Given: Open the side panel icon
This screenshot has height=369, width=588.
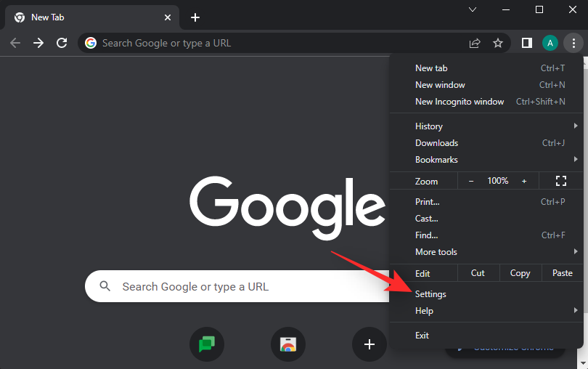Looking at the screenshot, I should click(526, 43).
